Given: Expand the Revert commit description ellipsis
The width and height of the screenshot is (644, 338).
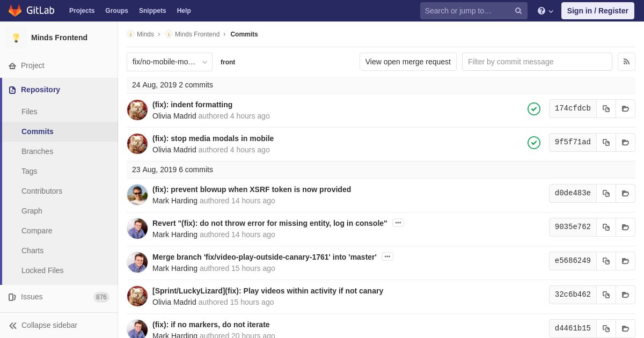Looking at the screenshot, I should [x=398, y=223].
